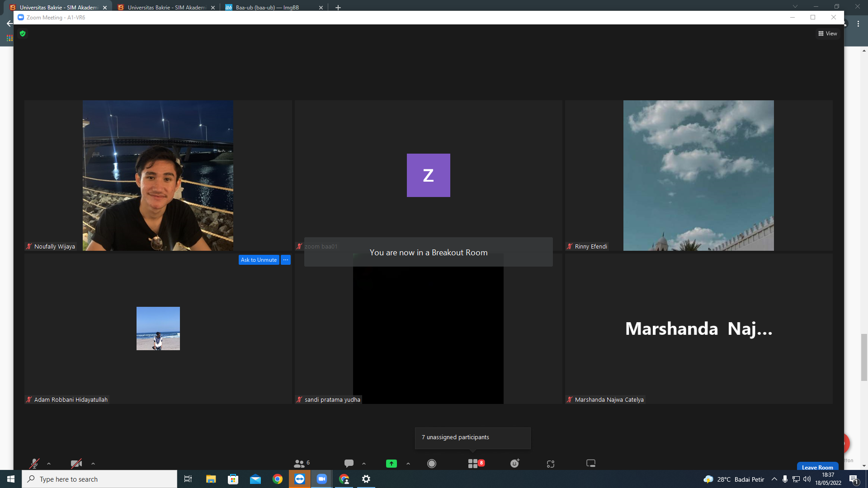Open the volume speaker icon in tray
Screen dimensions: 868x488
click(x=807, y=479)
